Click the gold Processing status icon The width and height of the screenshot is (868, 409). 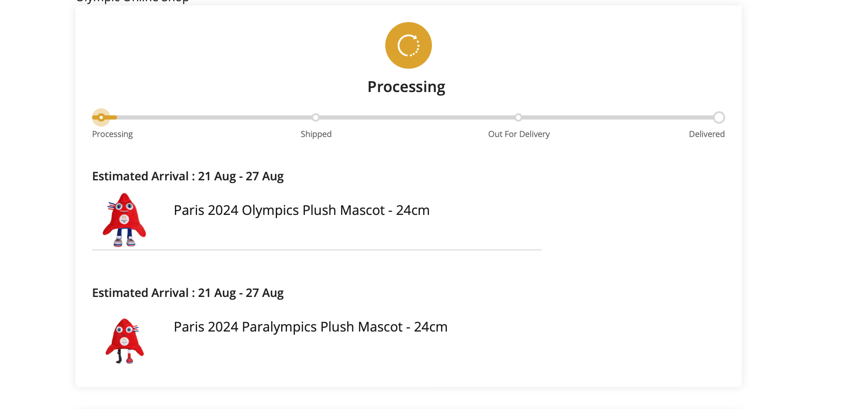pos(408,45)
